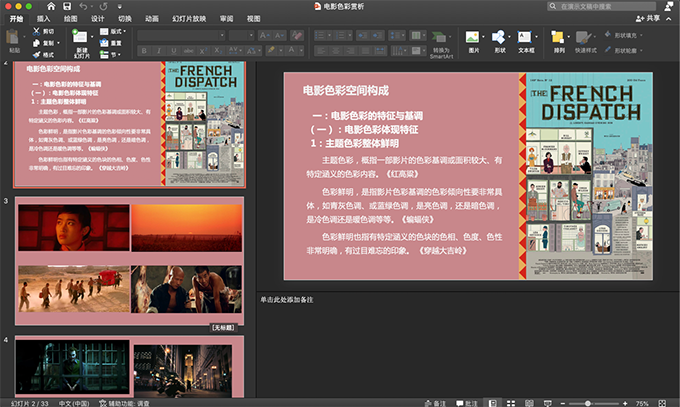The image size is (680, 407).
Task: Click the font color A button
Action: coord(291,50)
